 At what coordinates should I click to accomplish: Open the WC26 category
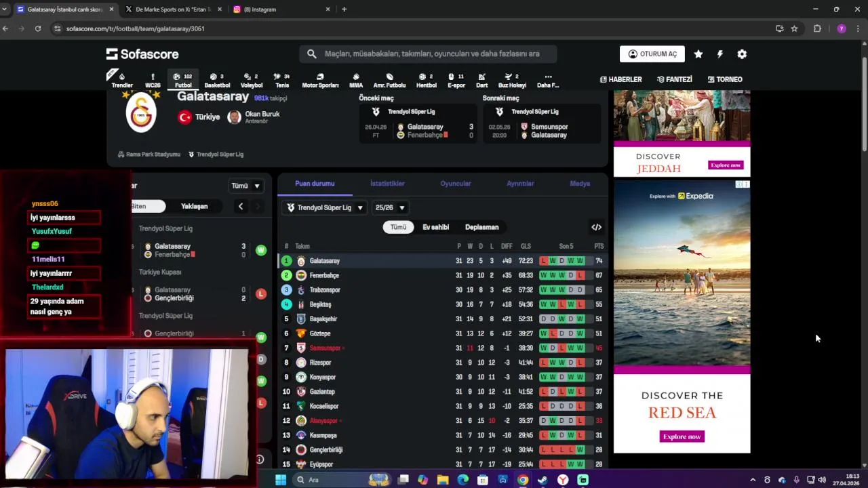(153, 80)
